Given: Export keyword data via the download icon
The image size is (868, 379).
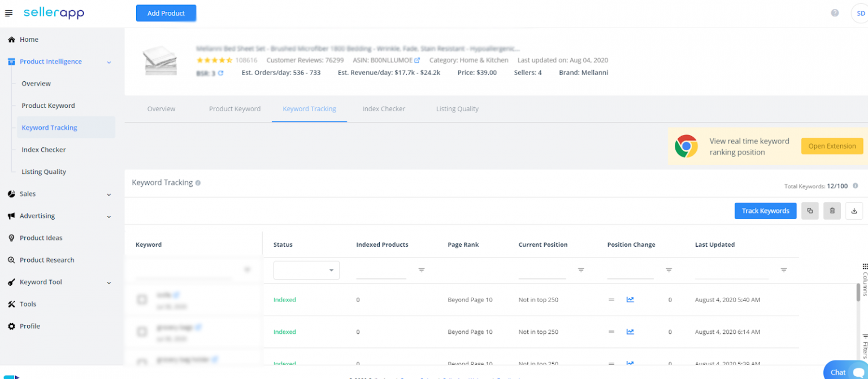Looking at the screenshot, I should click(854, 211).
